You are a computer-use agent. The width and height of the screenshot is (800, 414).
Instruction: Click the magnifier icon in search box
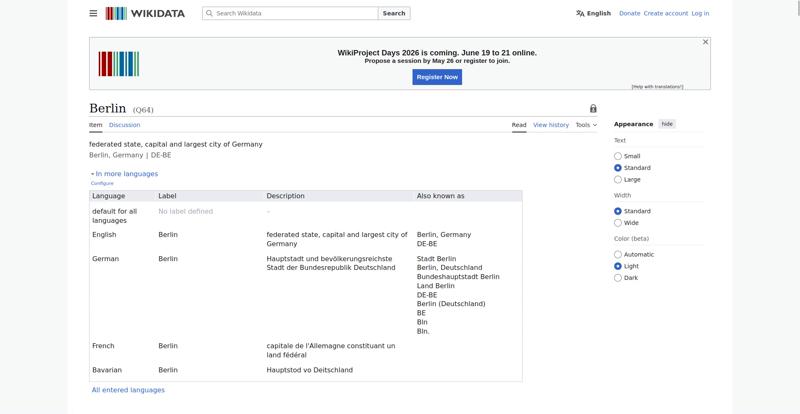(209, 13)
